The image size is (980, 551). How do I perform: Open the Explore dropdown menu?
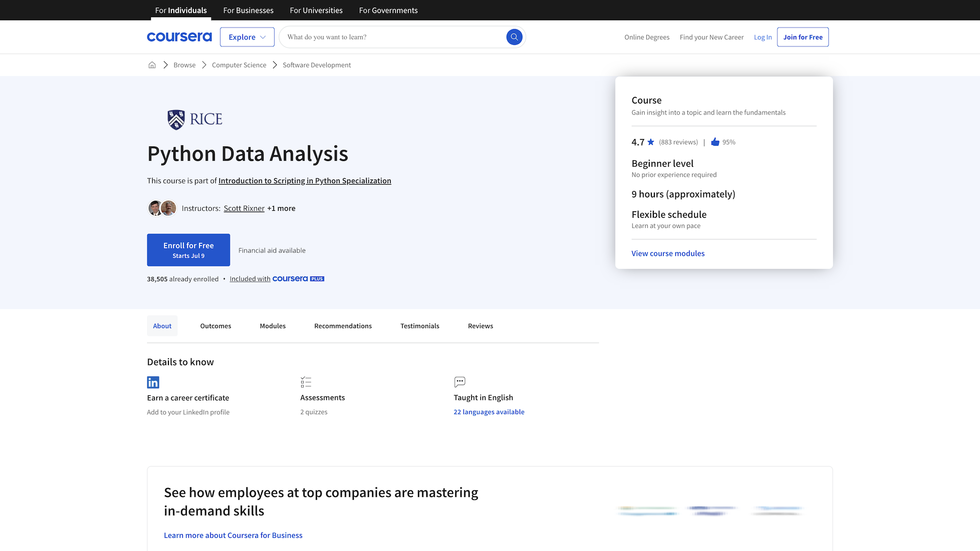click(247, 37)
